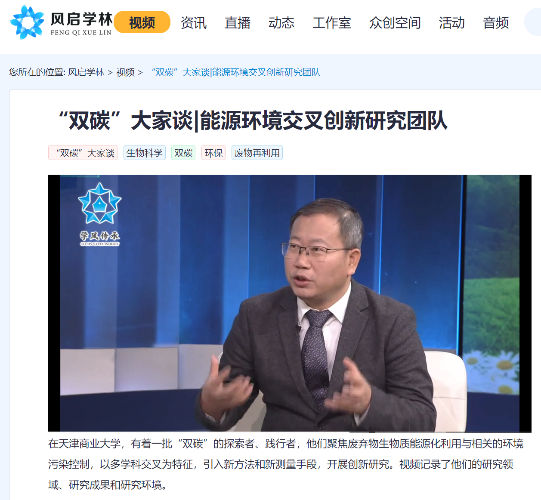Click the 视频 breadcrumb link
Image resolution: width=541 pixels, height=500 pixels.
point(125,72)
